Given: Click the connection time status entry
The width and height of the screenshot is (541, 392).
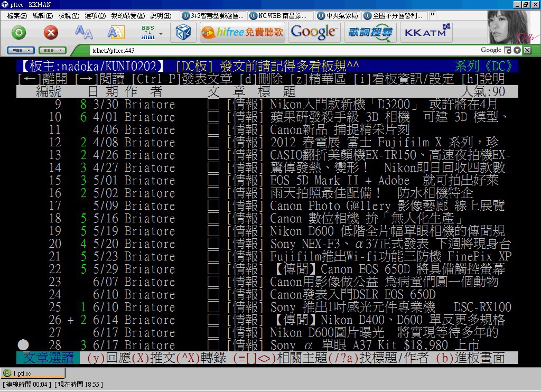Looking at the screenshot, I should [26, 385].
